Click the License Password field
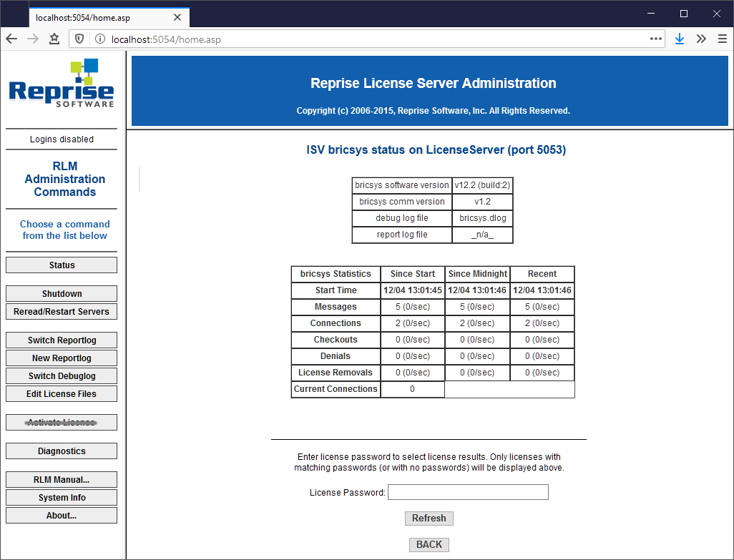734x560 pixels. [468, 492]
